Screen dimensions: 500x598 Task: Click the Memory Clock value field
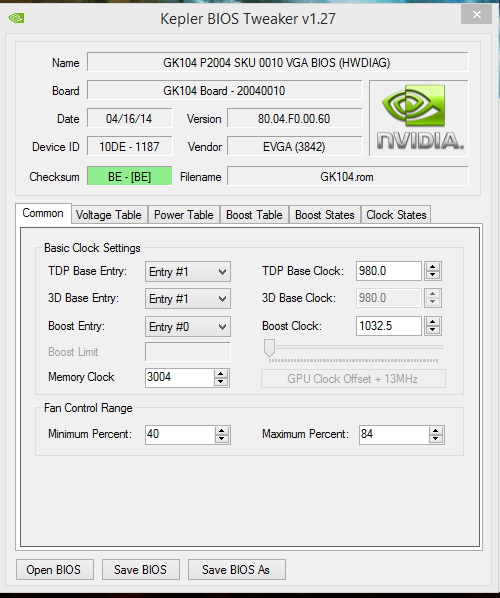(179, 378)
